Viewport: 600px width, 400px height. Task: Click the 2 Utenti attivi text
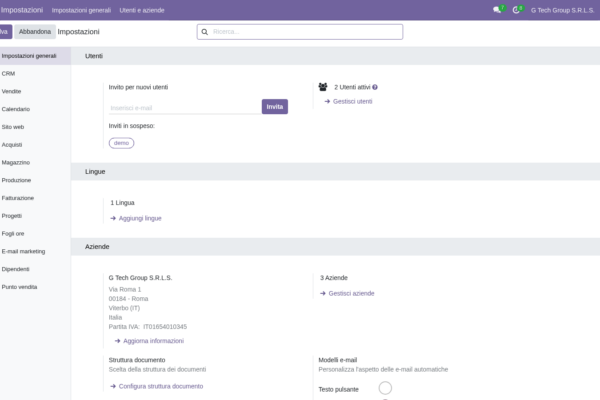point(352,87)
